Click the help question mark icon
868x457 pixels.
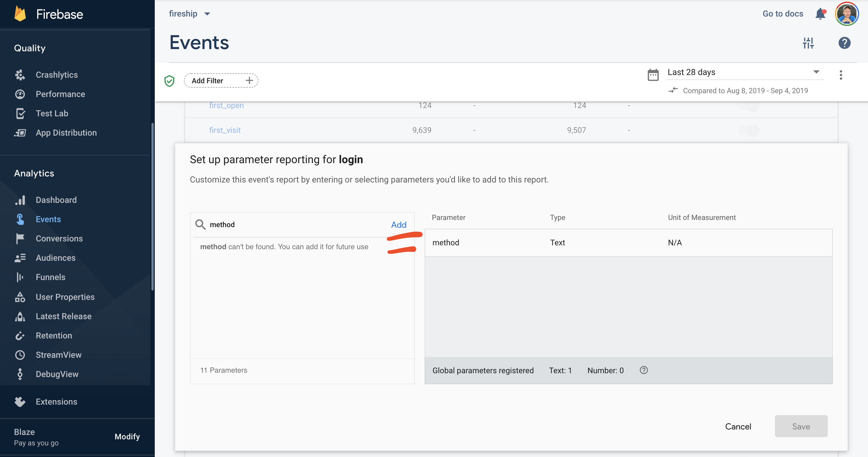pyautogui.click(x=844, y=43)
